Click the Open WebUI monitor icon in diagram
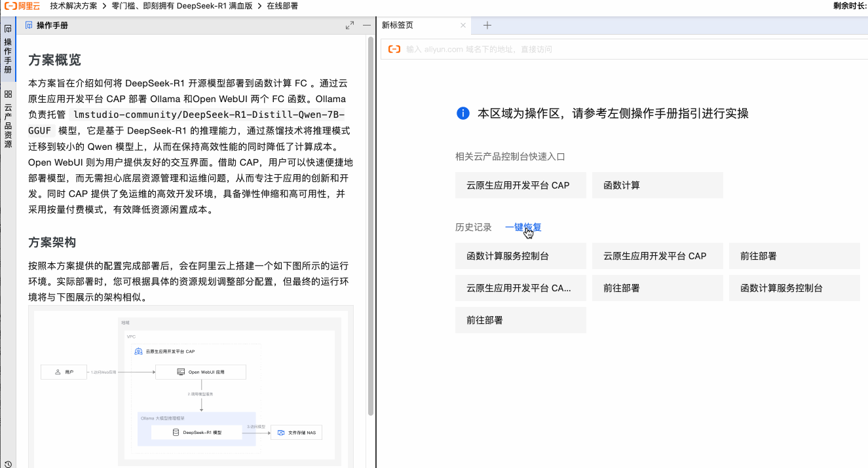 (181, 372)
